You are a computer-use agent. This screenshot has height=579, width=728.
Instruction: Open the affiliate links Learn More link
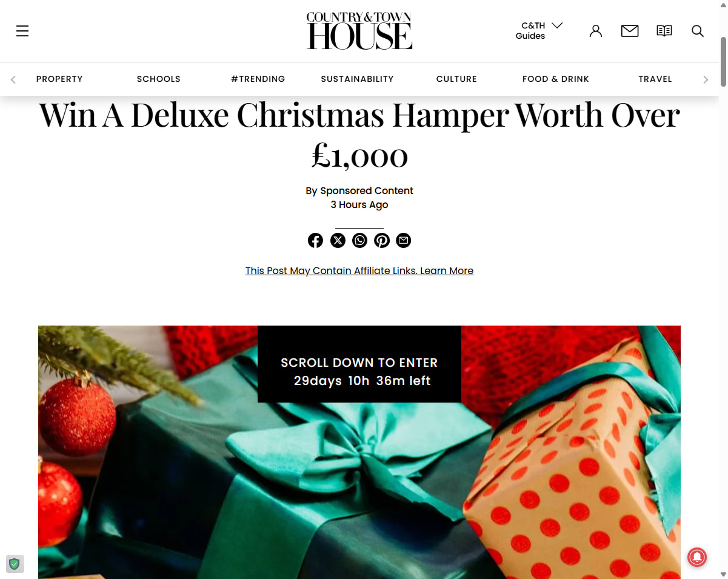click(447, 270)
